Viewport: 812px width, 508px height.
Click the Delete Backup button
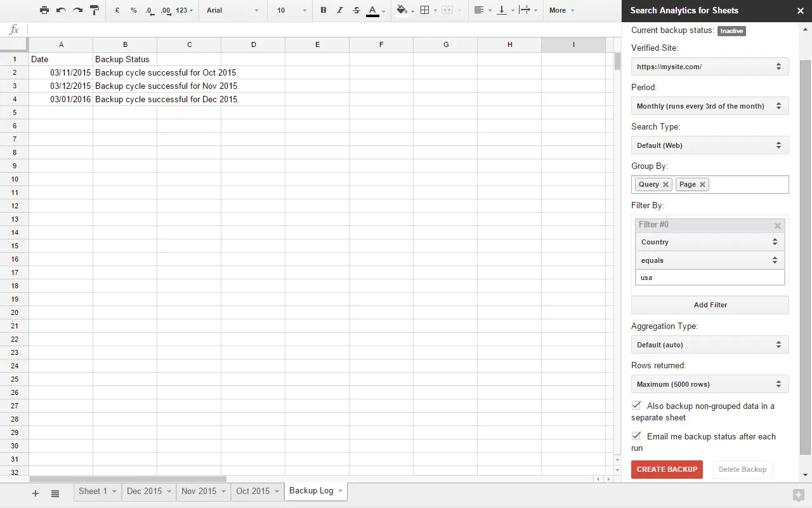pyautogui.click(x=742, y=469)
